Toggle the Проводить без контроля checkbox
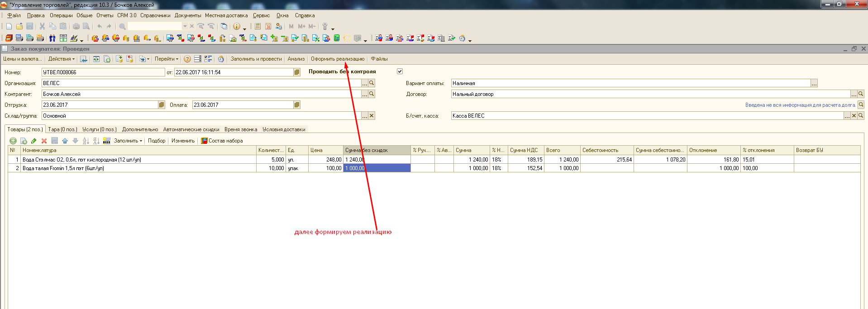 click(400, 71)
